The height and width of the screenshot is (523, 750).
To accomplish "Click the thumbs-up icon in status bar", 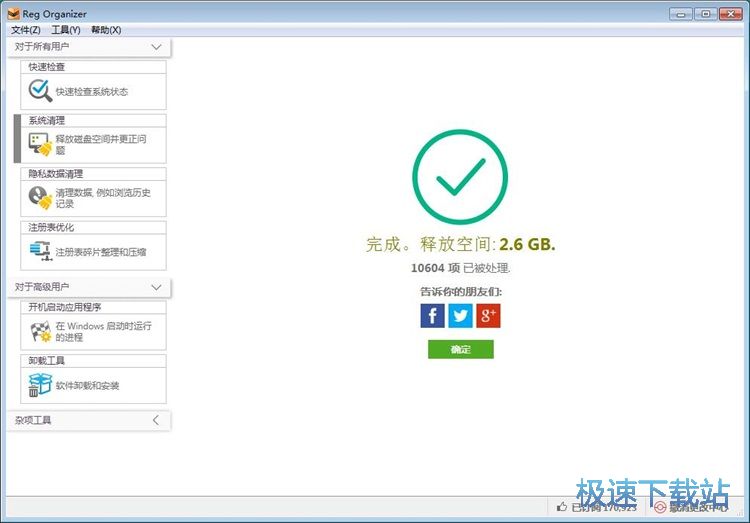I will 562,507.
